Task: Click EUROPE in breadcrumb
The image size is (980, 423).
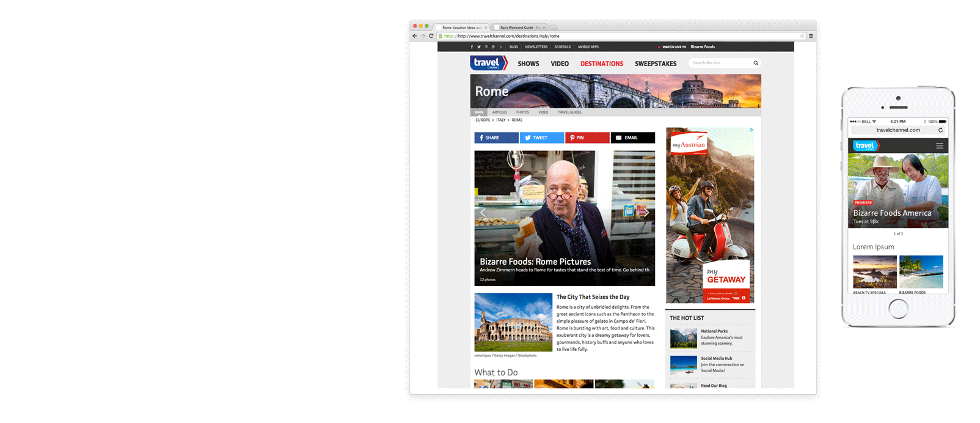Action: point(483,120)
